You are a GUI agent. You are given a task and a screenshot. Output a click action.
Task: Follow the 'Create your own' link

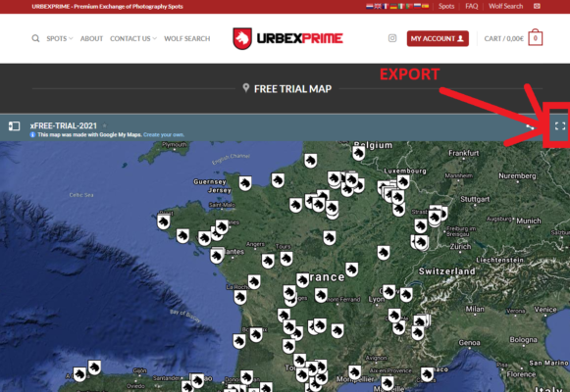click(x=164, y=134)
